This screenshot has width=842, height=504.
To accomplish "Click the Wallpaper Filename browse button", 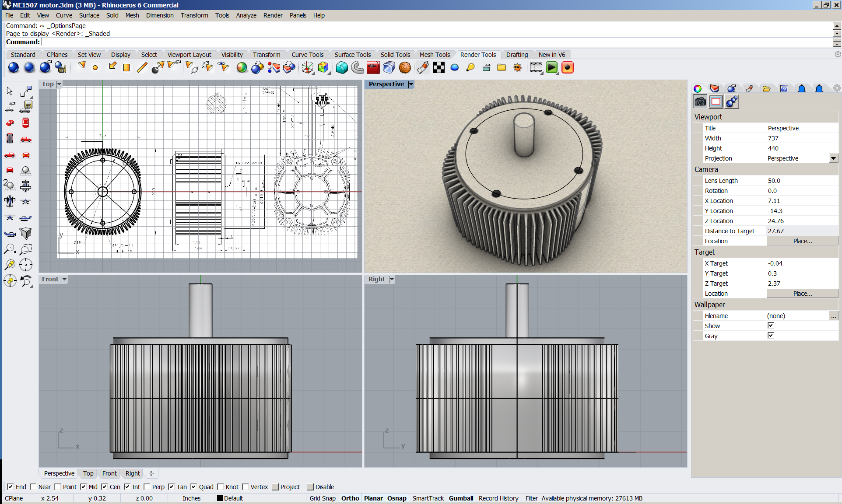I will [834, 316].
